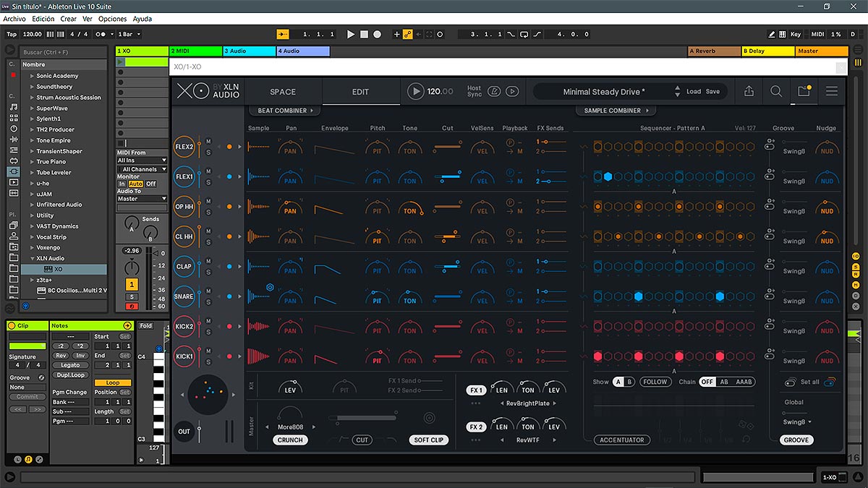Click the FLEX2 PAN knob

coord(290,149)
